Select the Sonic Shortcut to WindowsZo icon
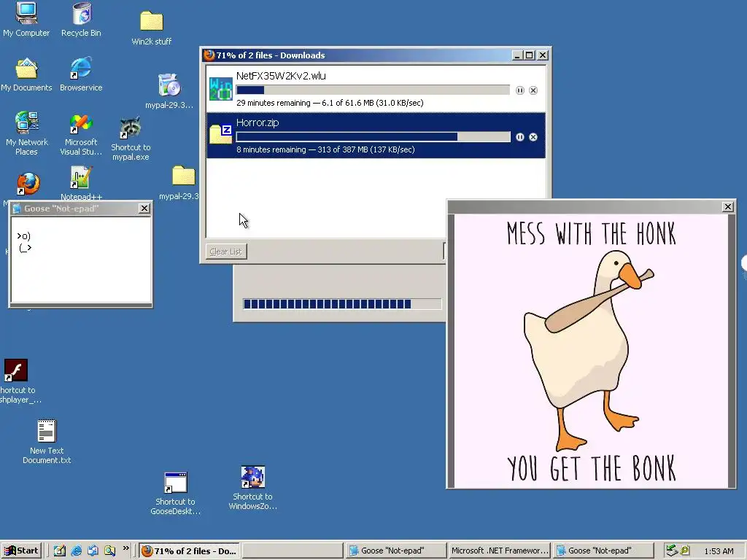Image resolution: width=747 pixels, height=560 pixels. click(252, 488)
